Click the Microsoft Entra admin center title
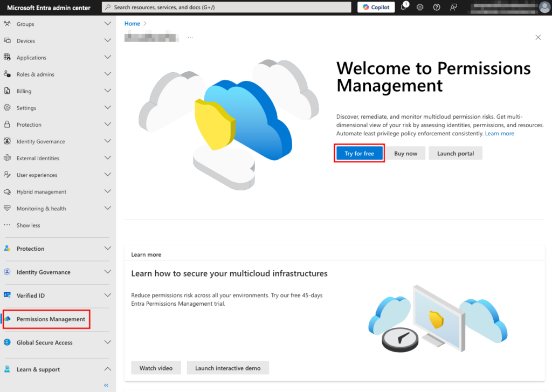The image size is (552, 392). [x=49, y=8]
